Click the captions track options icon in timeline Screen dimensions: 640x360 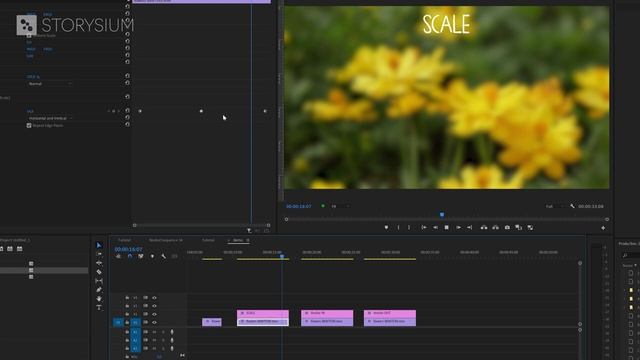pos(175,256)
